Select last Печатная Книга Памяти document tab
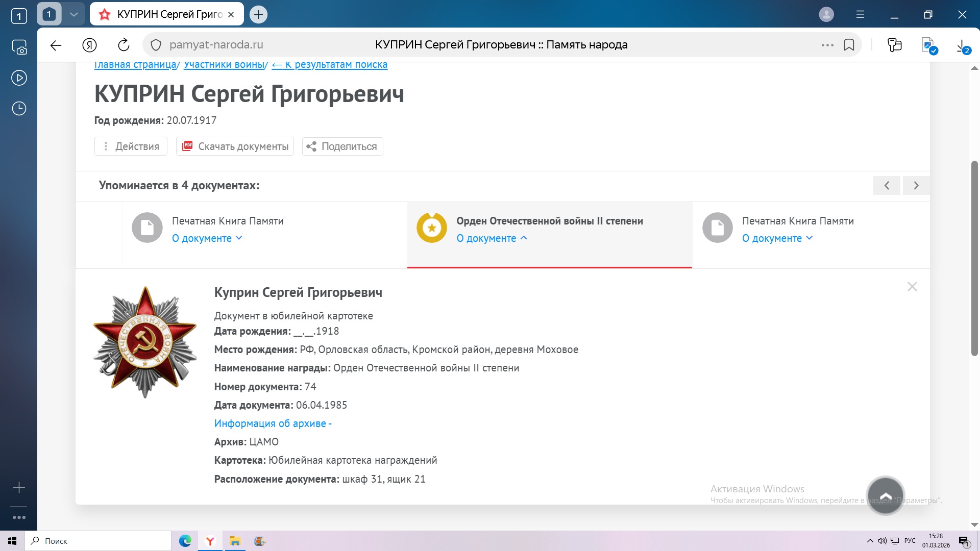The width and height of the screenshot is (980, 551). click(797, 221)
